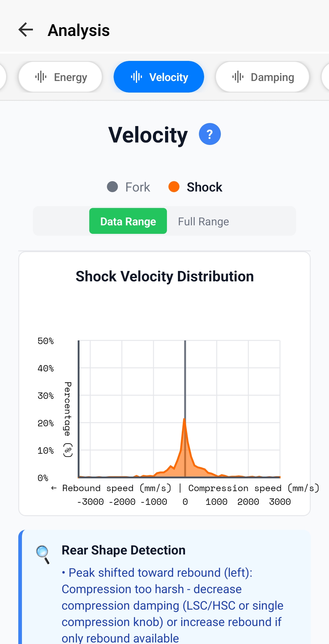The image size is (329, 644).
Task: Click the back arrow next to Analysis
Action: [x=26, y=30]
